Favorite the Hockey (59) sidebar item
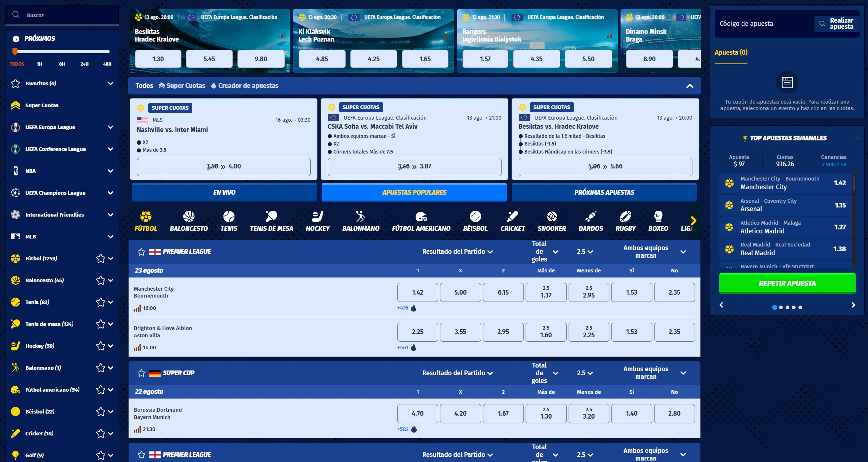The image size is (868, 462). [101, 346]
